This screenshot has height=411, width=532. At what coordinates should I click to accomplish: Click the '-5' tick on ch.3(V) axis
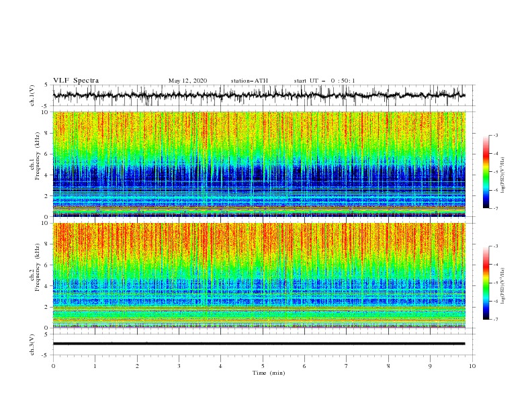pos(46,355)
